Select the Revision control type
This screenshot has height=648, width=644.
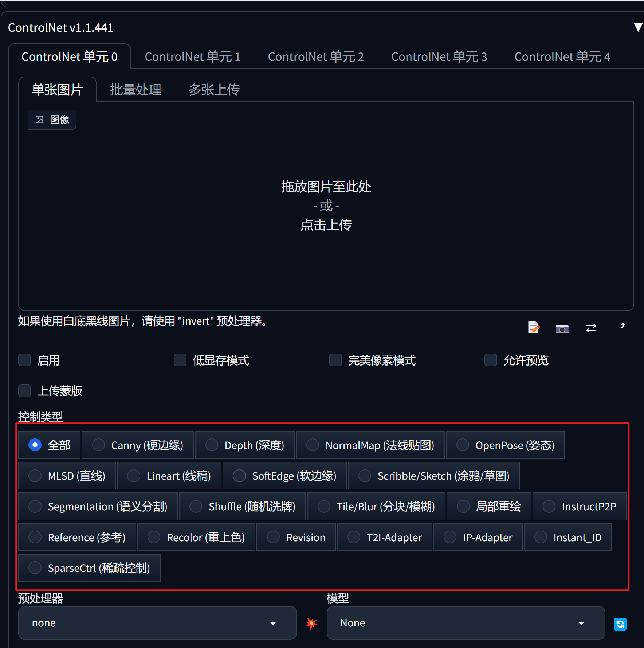(296, 537)
